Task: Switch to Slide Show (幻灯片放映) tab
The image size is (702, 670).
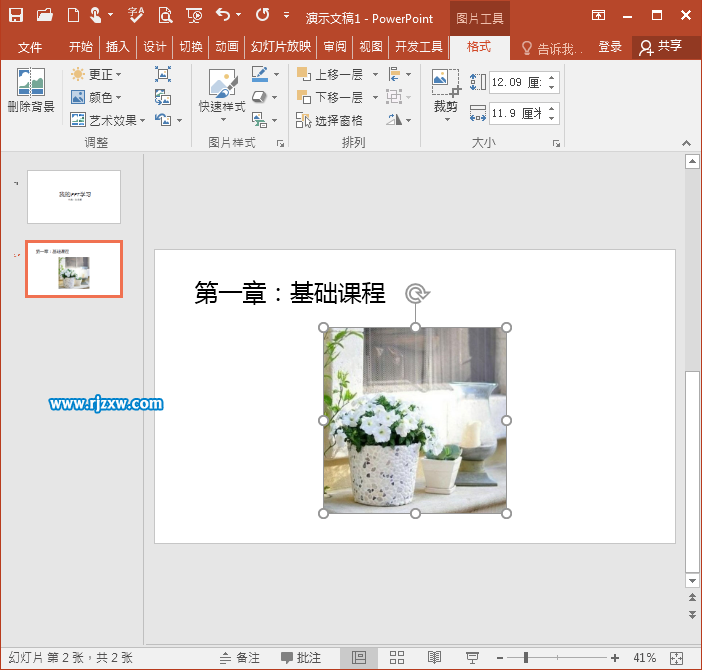Action: tap(281, 47)
